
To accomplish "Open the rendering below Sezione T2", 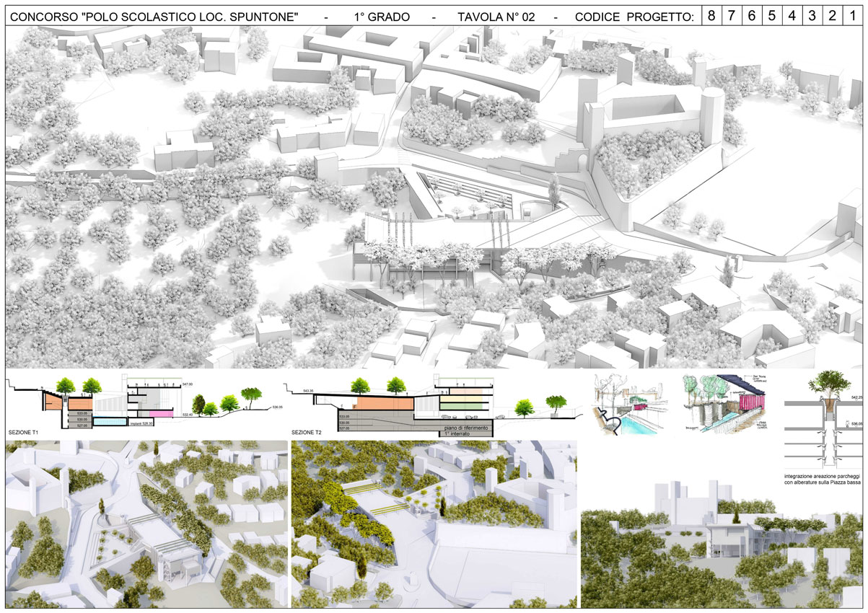I will [434, 524].
